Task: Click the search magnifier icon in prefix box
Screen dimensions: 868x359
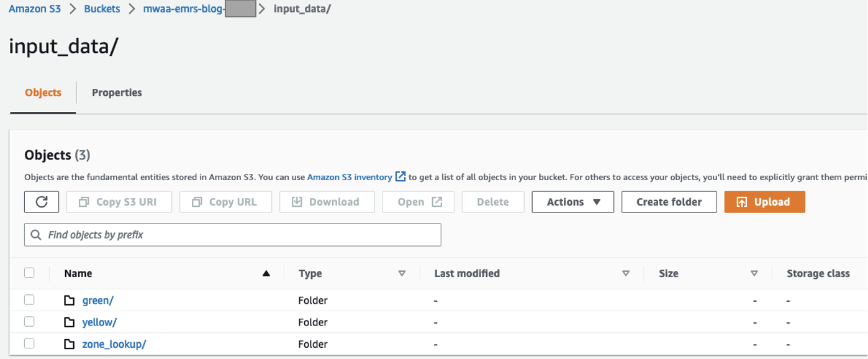Action: (36, 235)
